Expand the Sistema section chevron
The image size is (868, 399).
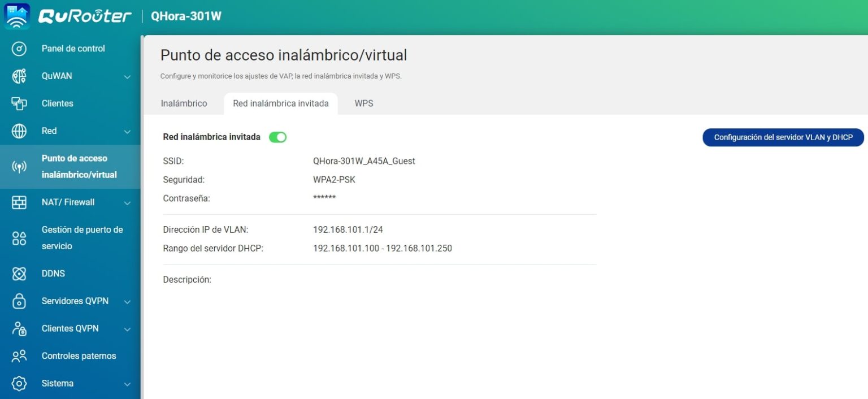point(127,383)
